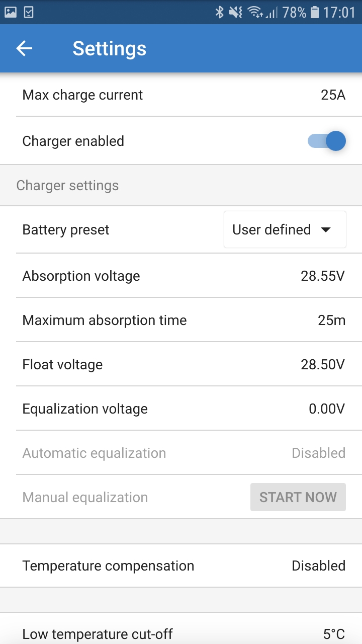The image size is (362, 644).
Task: Tap the image notification icon
Action: point(11,12)
